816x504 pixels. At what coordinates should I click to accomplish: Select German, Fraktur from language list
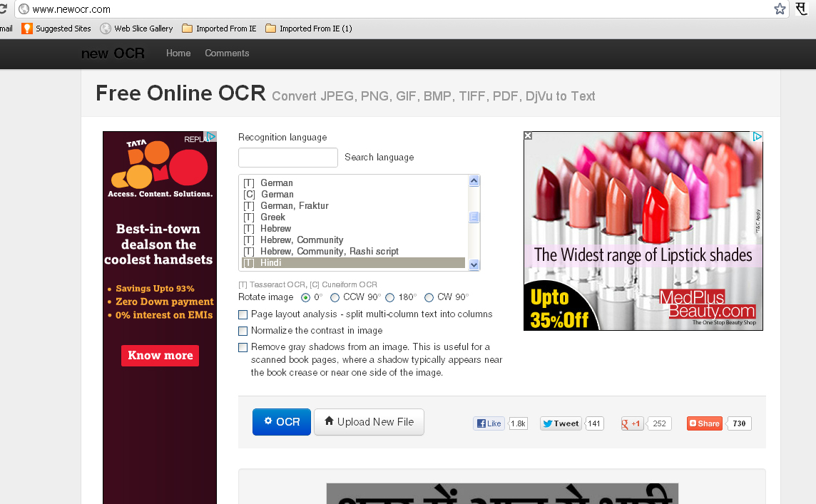click(x=295, y=205)
